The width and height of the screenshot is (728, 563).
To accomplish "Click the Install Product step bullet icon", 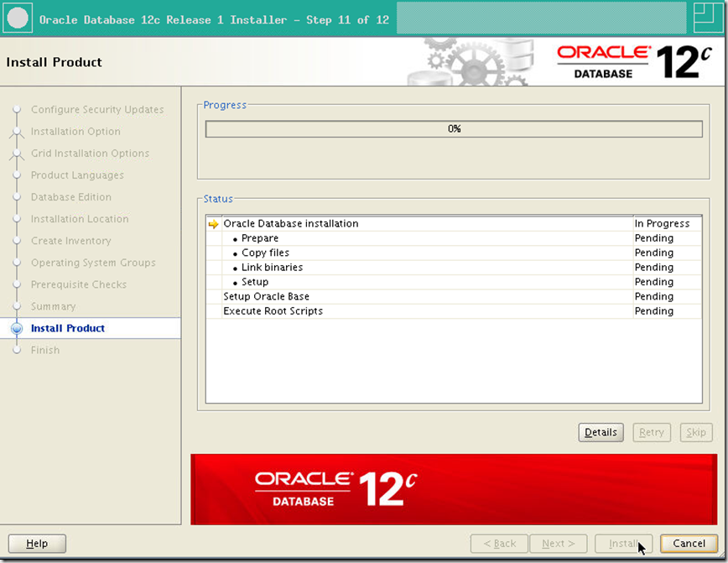I will click(x=17, y=328).
